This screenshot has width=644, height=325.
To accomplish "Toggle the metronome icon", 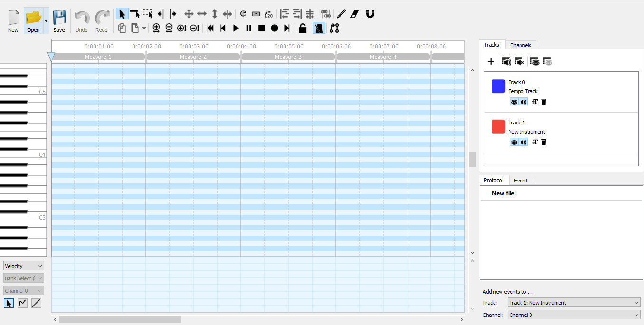I will click(x=318, y=28).
